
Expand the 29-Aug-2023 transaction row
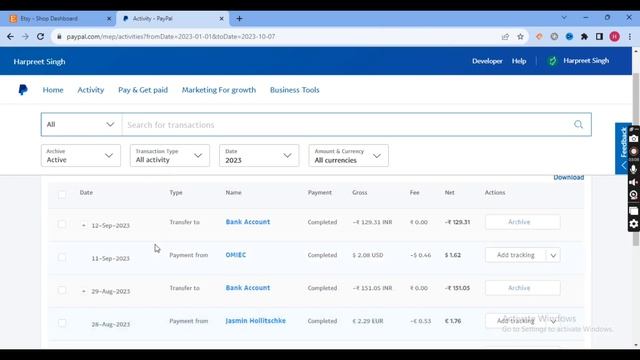[x=84, y=291]
